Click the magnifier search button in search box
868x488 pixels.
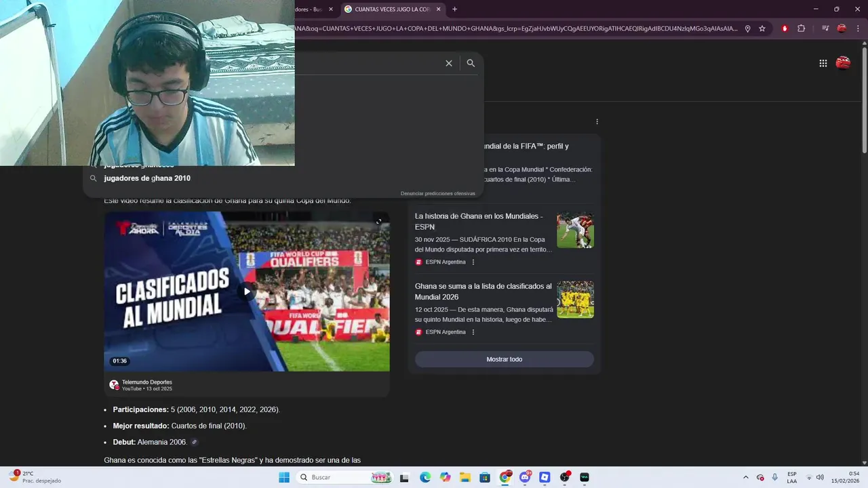pyautogui.click(x=471, y=63)
